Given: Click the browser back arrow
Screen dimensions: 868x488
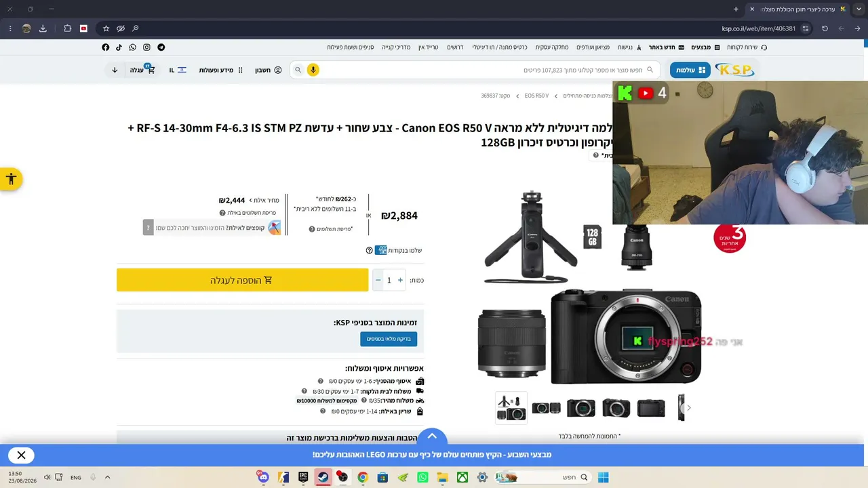Looking at the screenshot, I should (858, 28).
